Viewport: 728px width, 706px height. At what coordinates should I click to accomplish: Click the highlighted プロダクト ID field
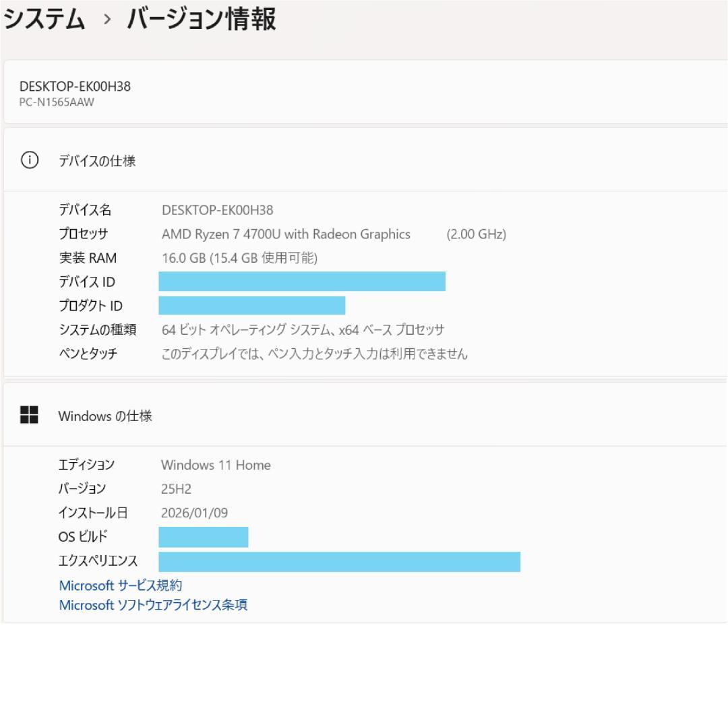(x=251, y=305)
